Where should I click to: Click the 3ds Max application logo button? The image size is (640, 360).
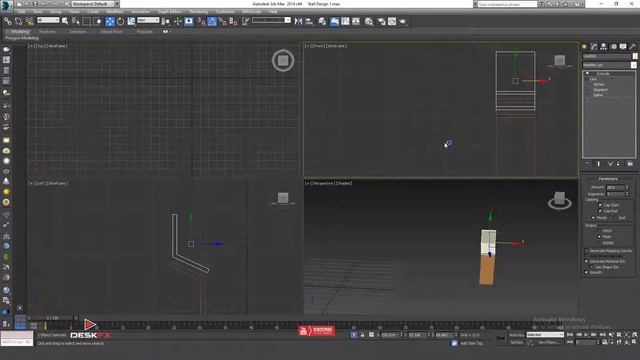tap(6, 7)
